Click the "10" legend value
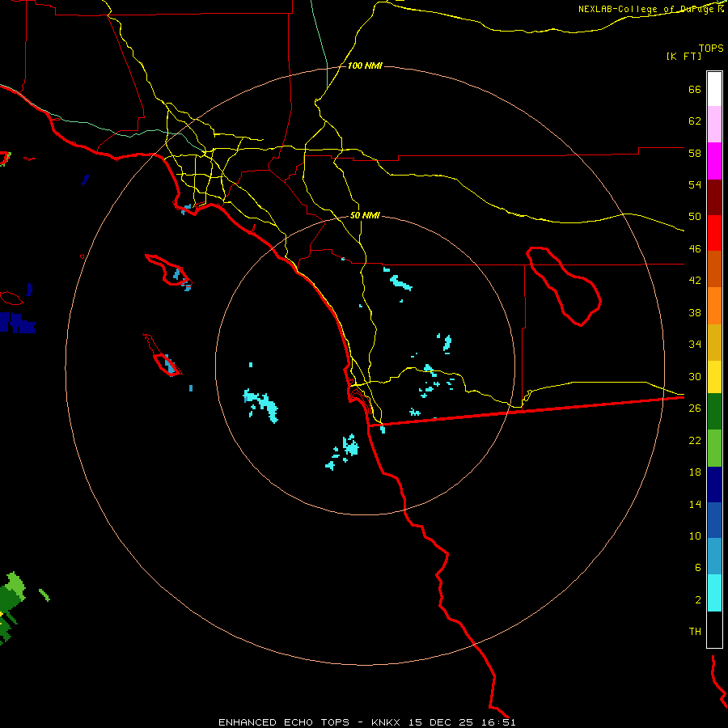The width and height of the screenshot is (728, 728). click(695, 535)
